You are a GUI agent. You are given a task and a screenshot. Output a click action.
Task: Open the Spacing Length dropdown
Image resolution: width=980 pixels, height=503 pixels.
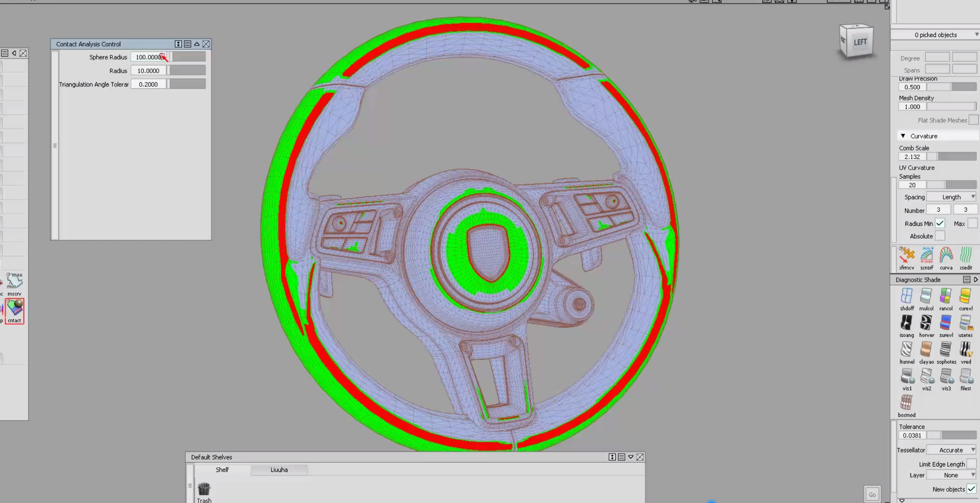[x=952, y=197]
